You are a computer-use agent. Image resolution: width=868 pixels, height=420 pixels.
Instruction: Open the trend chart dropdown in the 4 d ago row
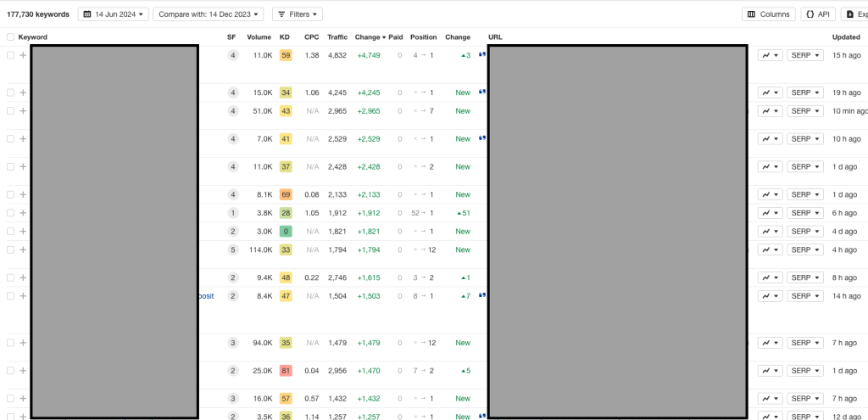click(770, 231)
